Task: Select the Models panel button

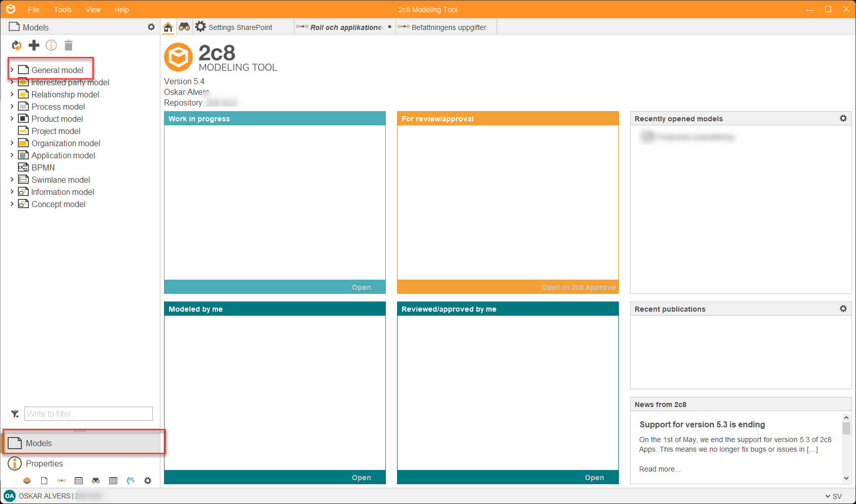Action: (x=83, y=443)
